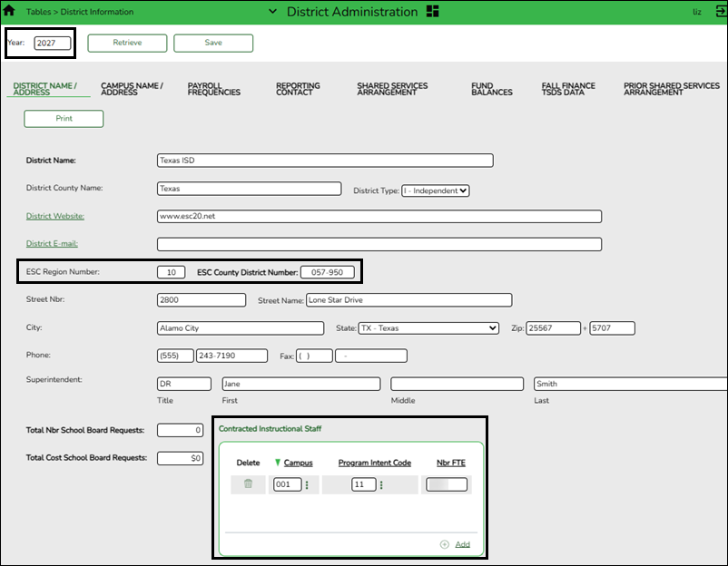This screenshot has width=728, height=566.
Task: Click the Superintendent Middle name field
Action: (457, 384)
